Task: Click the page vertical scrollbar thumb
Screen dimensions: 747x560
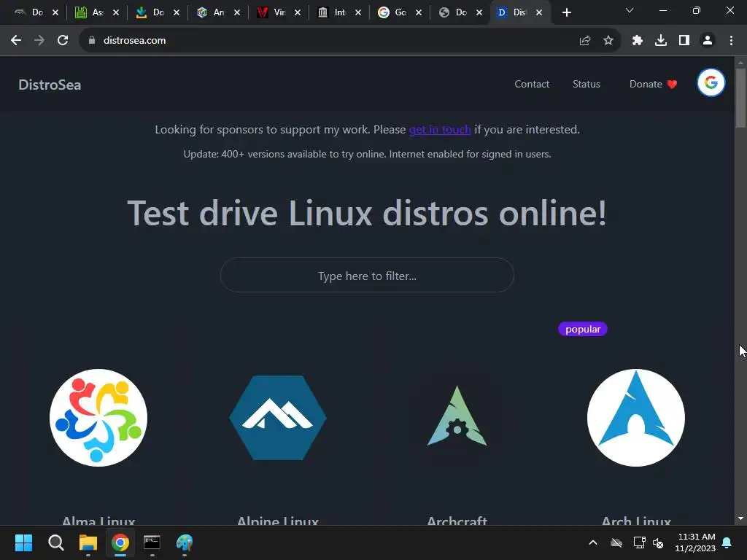Action: pyautogui.click(x=740, y=98)
